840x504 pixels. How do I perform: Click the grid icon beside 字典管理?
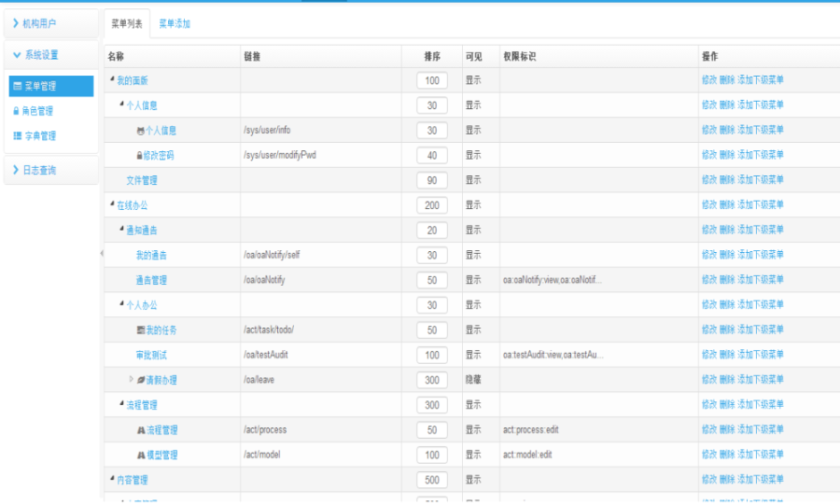click(17, 136)
